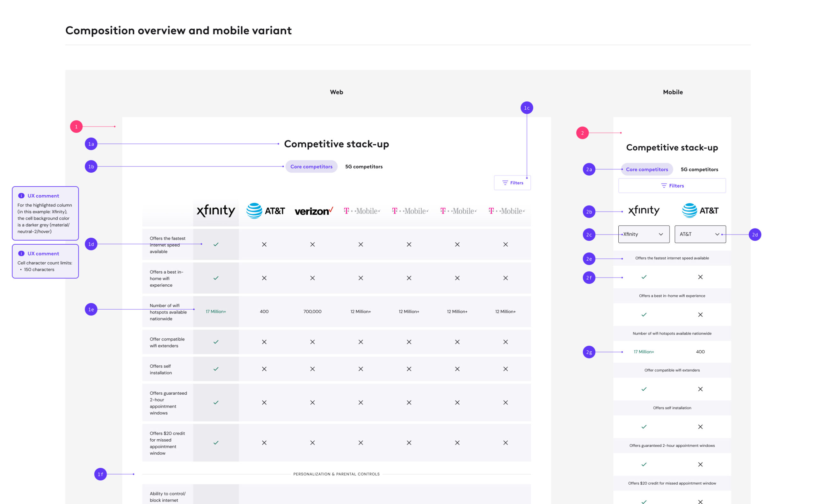Click Verizon X mark in web best in-home wifi row
Screen dimensions: 816x504
(312, 278)
